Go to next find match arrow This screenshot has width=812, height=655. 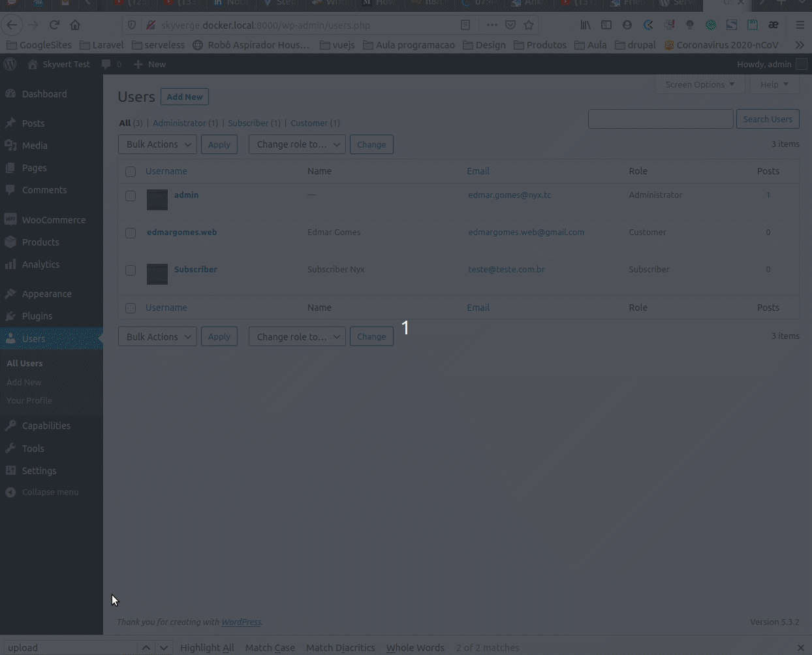(x=164, y=647)
